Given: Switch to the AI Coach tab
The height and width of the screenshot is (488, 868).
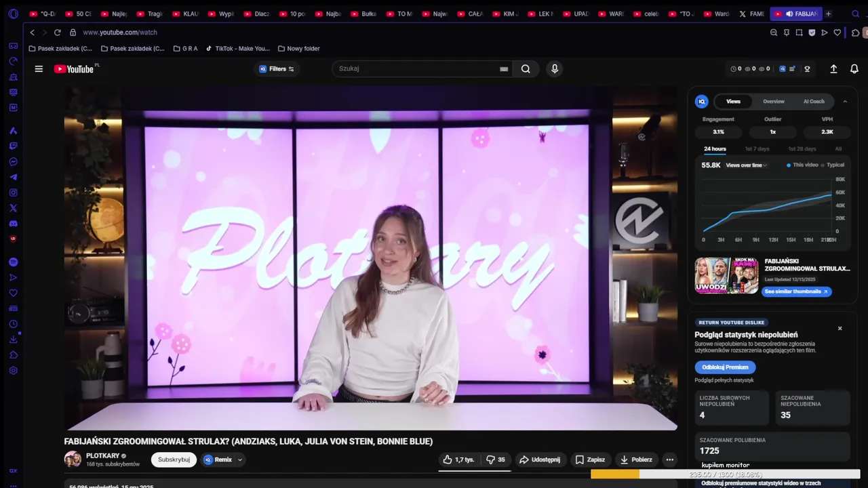Looking at the screenshot, I should (x=814, y=101).
